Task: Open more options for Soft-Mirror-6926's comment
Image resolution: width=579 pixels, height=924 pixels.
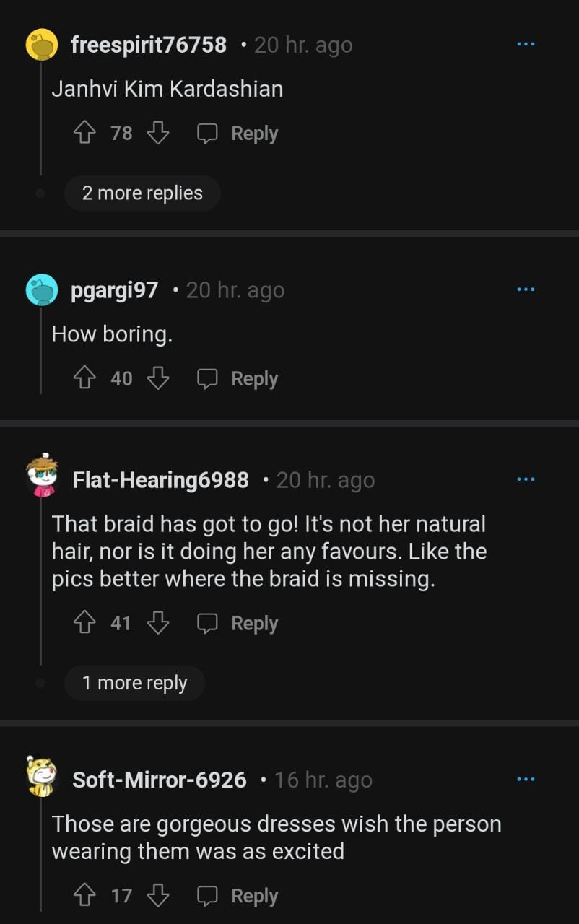Action: pyautogui.click(x=526, y=780)
